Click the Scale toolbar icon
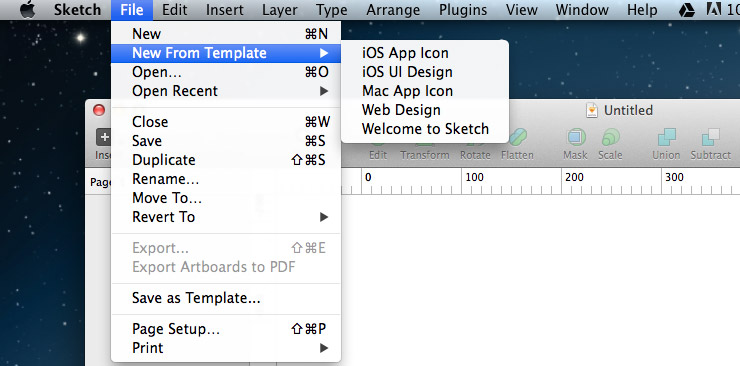The image size is (740, 366). [x=610, y=137]
